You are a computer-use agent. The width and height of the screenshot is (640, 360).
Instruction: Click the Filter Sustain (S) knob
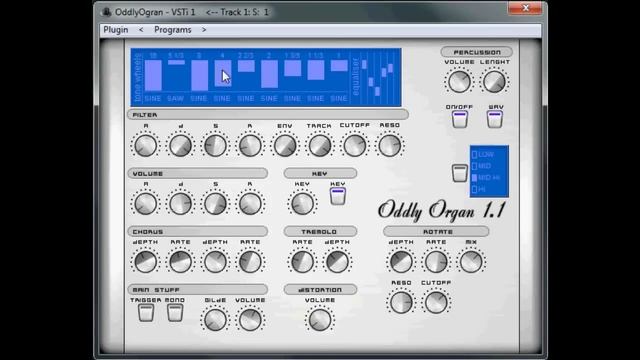pos(215,145)
